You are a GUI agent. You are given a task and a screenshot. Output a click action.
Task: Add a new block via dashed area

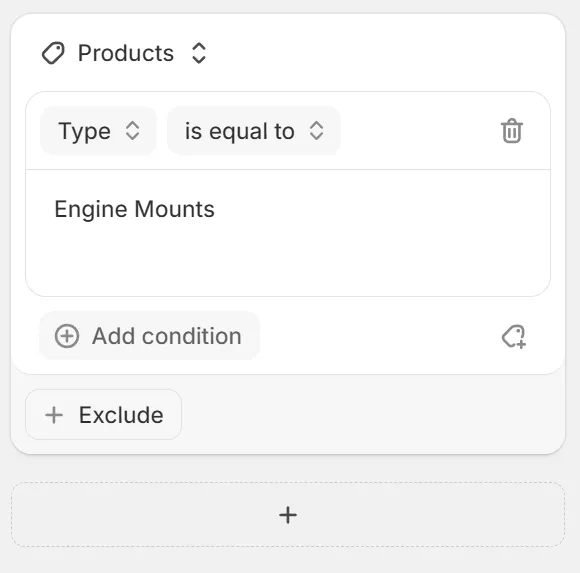(288, 515)
